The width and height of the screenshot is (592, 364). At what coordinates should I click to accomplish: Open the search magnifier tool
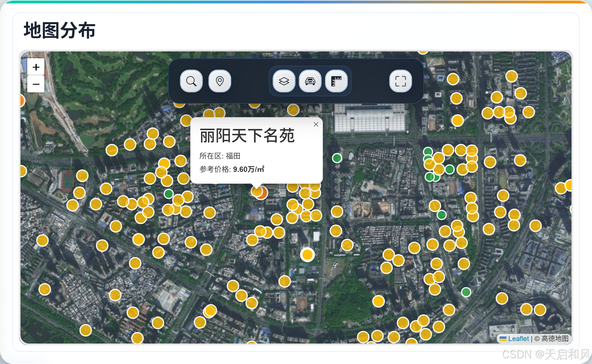tap(191, 81)
